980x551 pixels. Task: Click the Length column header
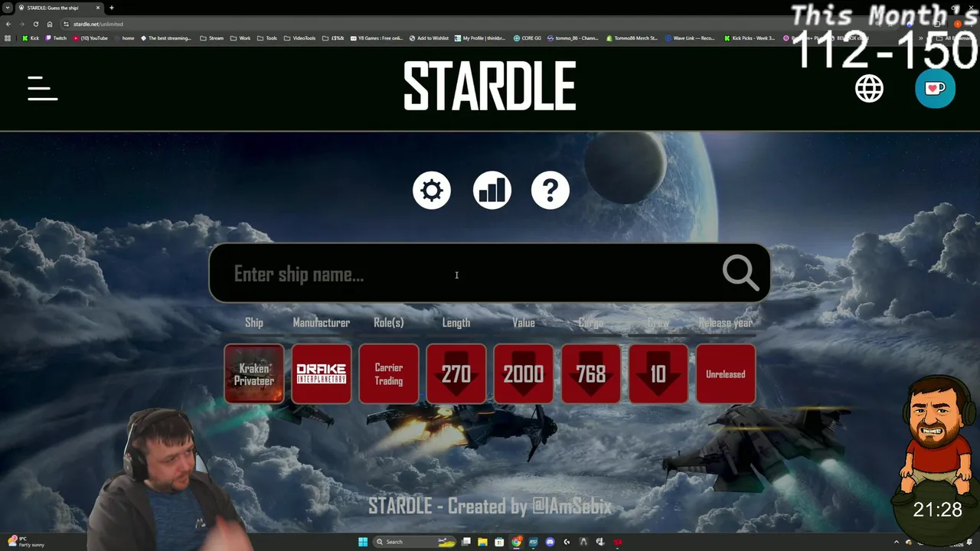[x=456, y=323]
